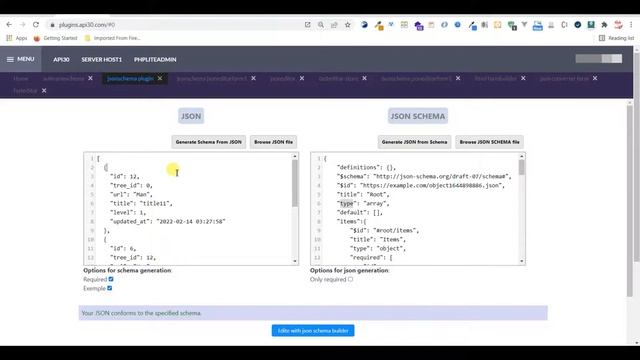This screenshot has height=360, width=640.
Task: Click the funnel-shaped extension icon
Action: pyautogui.click(x=524, y=25)
